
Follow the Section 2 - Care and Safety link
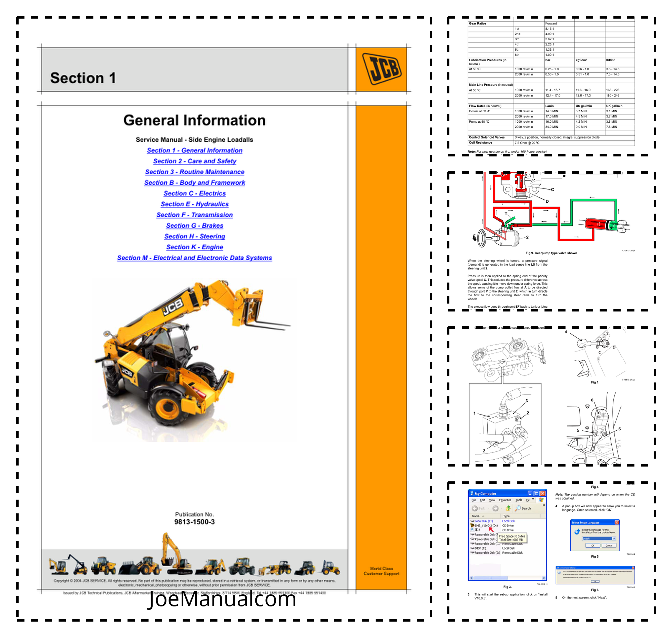194,161
